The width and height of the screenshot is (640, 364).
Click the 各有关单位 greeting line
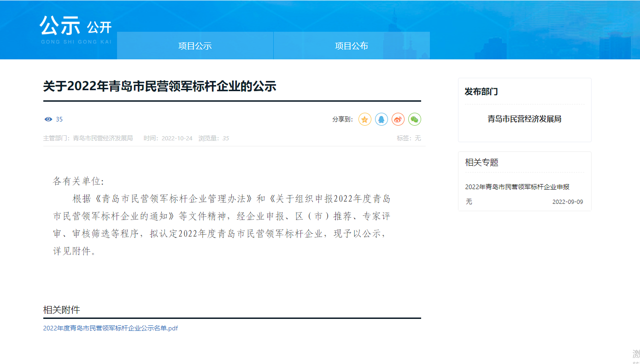[x=79, y=181]
